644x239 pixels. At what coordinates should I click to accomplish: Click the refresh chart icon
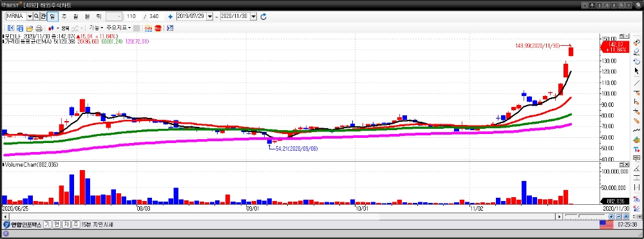(x=263, y=16)
